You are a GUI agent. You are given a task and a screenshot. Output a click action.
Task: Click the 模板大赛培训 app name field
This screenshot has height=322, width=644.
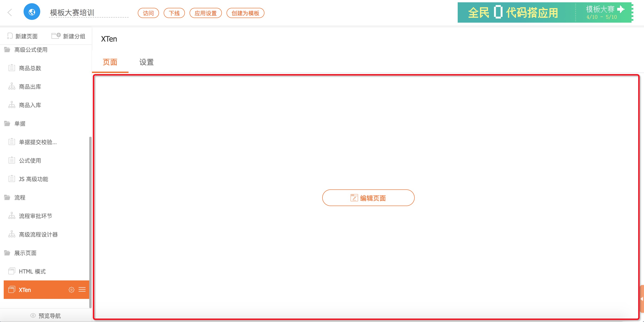tap(89, 13)
